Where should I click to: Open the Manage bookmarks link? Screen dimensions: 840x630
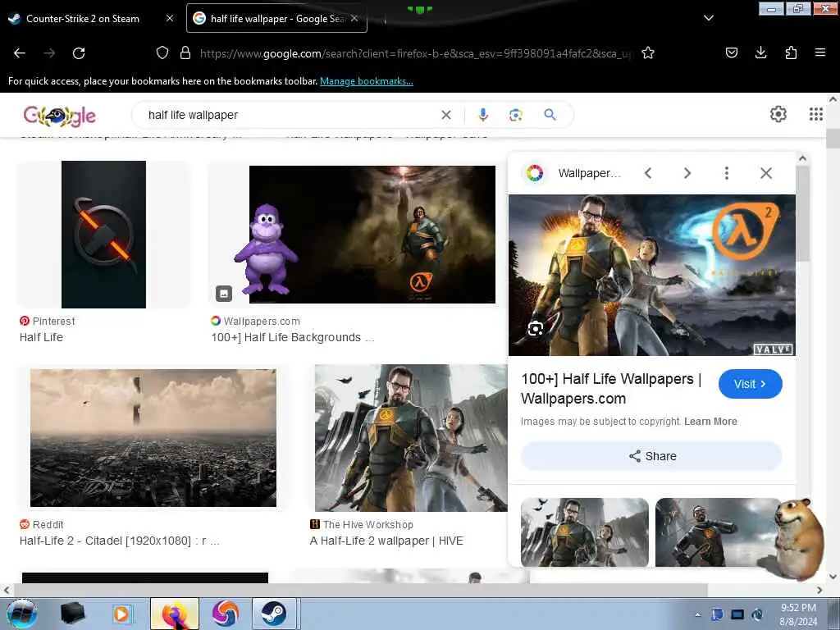click(367, 81)
